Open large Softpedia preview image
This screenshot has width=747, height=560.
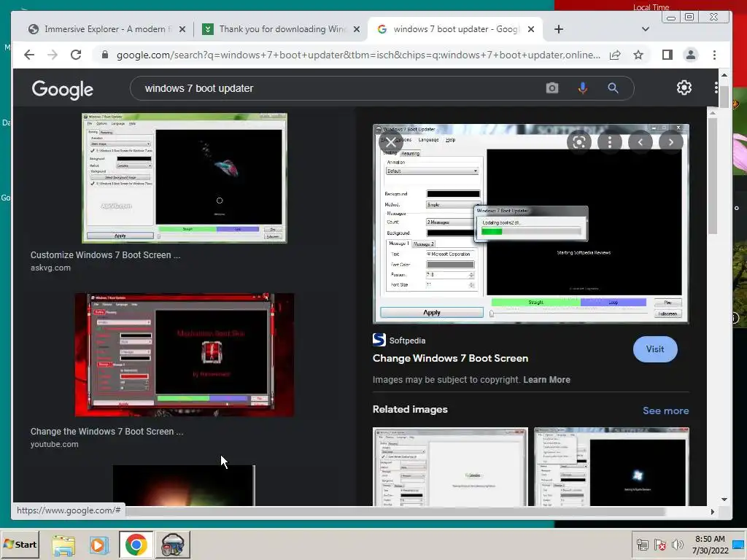(531, 224)
